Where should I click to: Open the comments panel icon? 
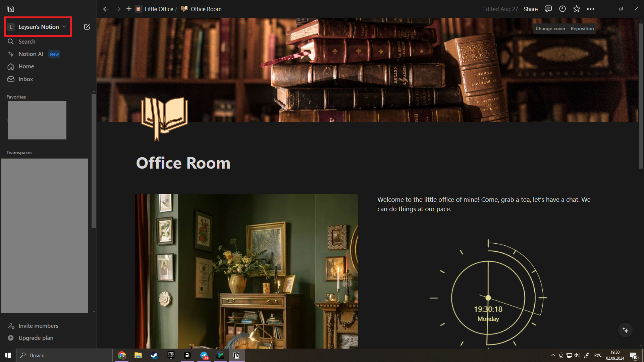coord(548,9)
